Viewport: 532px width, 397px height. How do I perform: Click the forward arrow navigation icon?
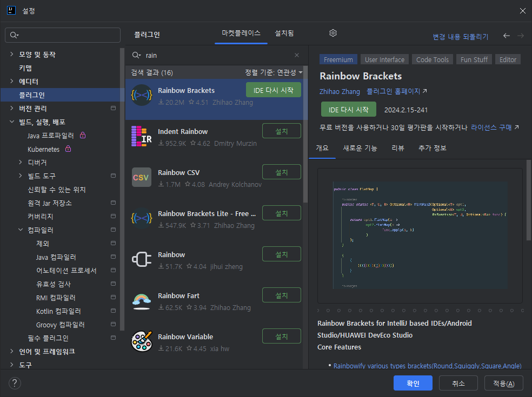coord(521,36)
